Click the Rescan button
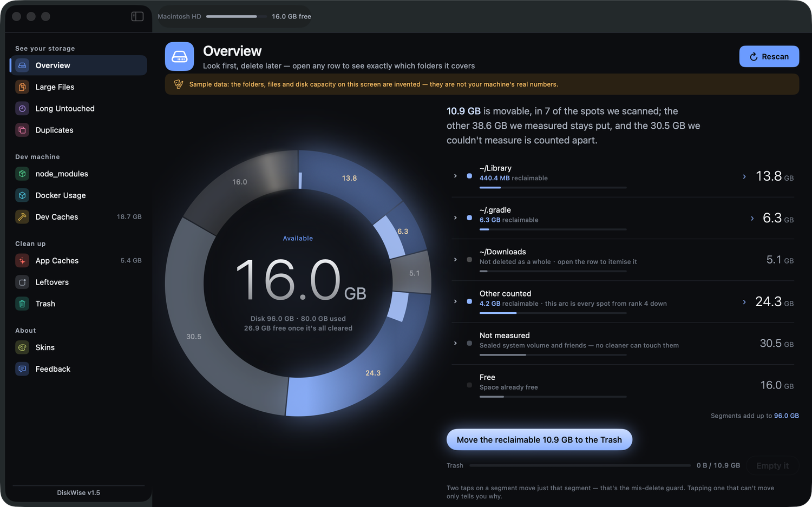This screenshot has width=812, height=507. coord(769,56)
